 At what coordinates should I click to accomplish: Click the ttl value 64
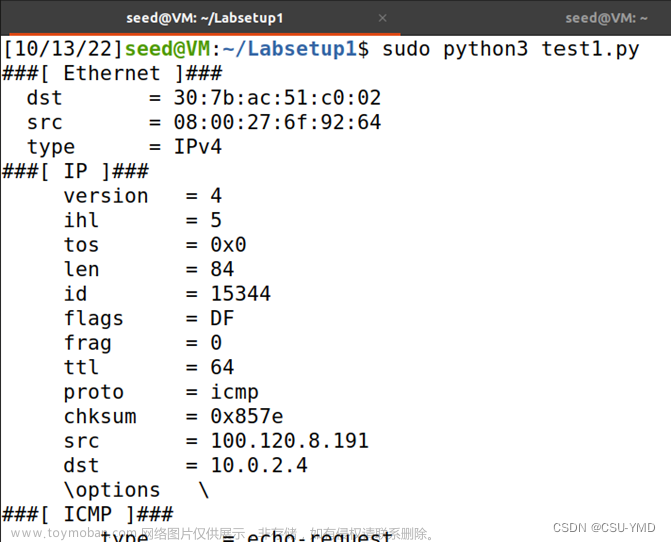[222, 367]
